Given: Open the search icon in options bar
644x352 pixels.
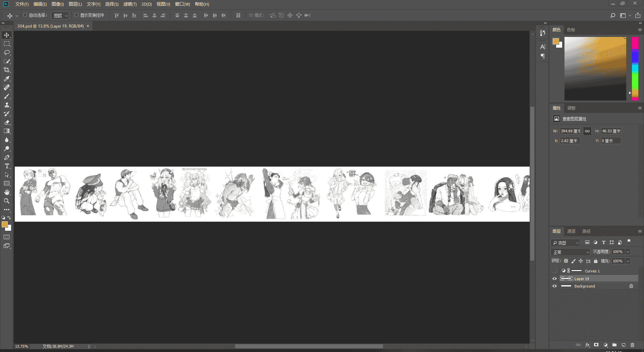Looking at the screenshot, I should click(613, 15).
